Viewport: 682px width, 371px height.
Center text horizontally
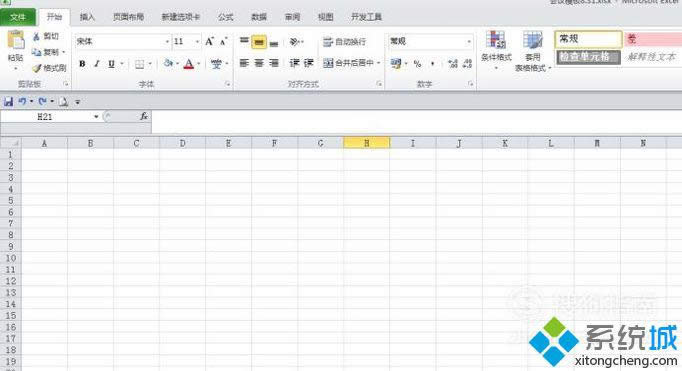(259, 64)
